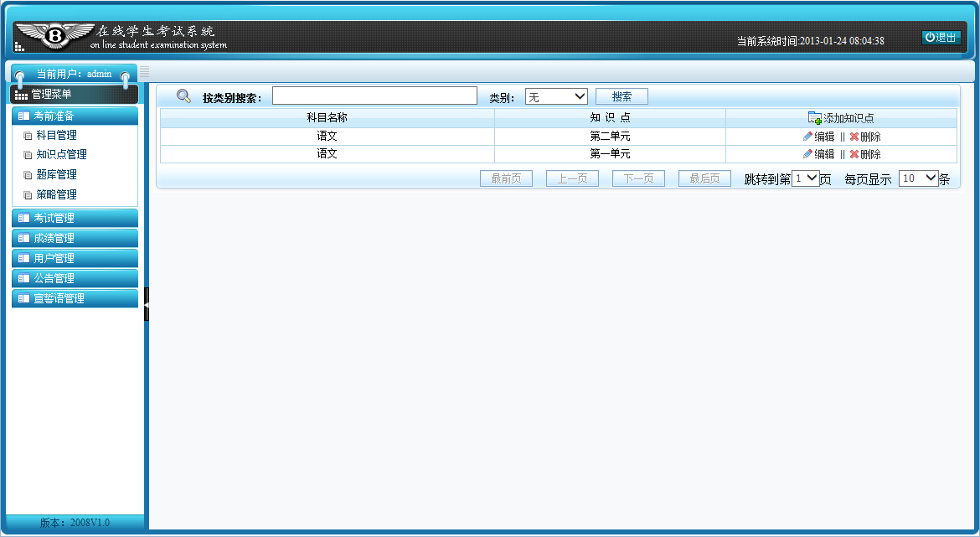980x537 pixels.
Task: Open 科目管理 in the sidebar
Action: 56,135
